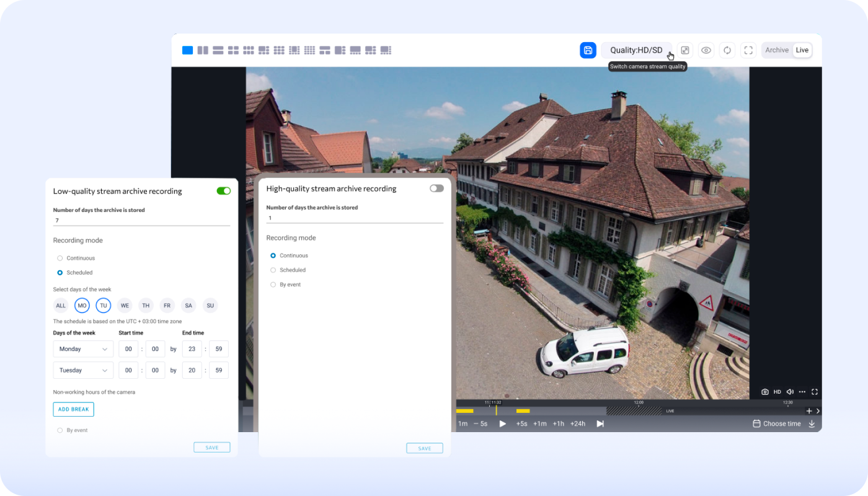Select the WE day chip
868x496 pixels.
125,305
